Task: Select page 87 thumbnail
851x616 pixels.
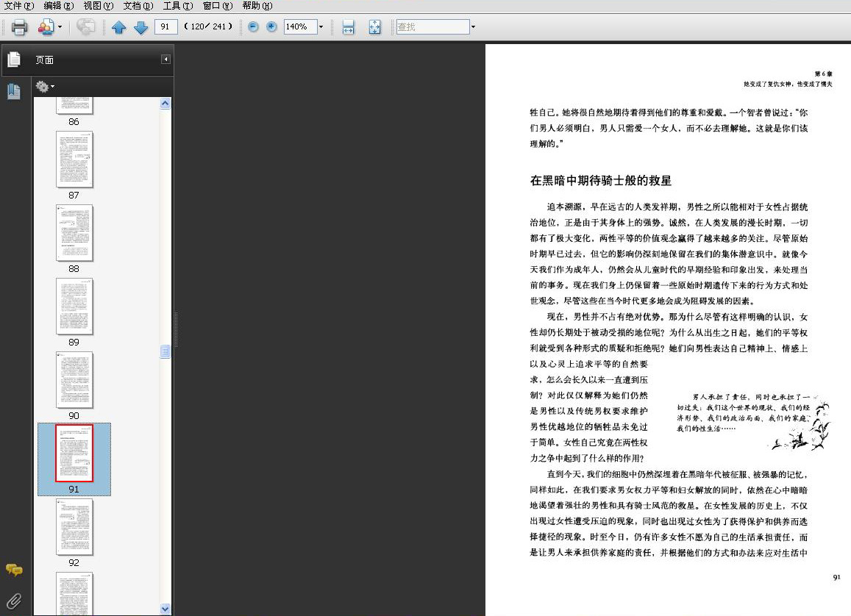Action: pyautogui.click(x=74, y=160)
